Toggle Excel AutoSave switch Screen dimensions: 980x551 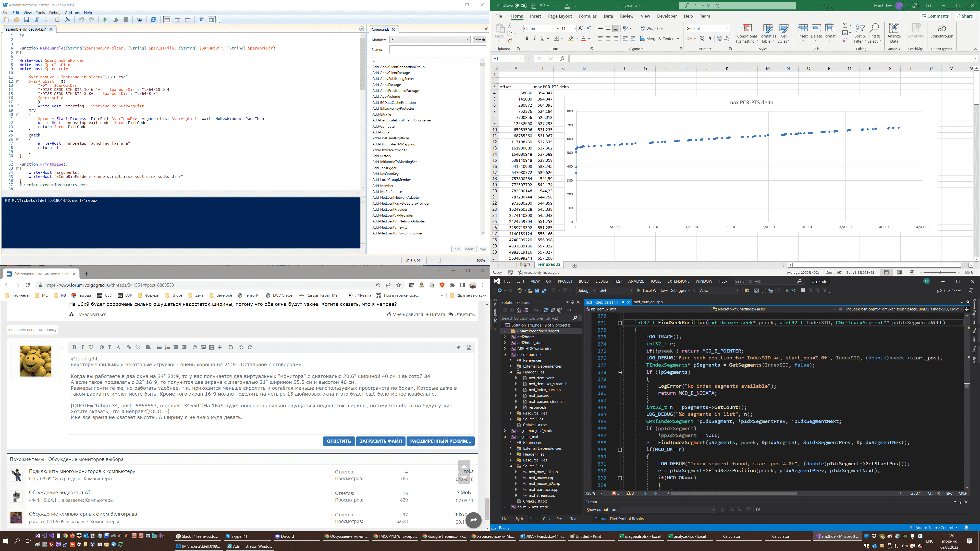coord(521,5)
